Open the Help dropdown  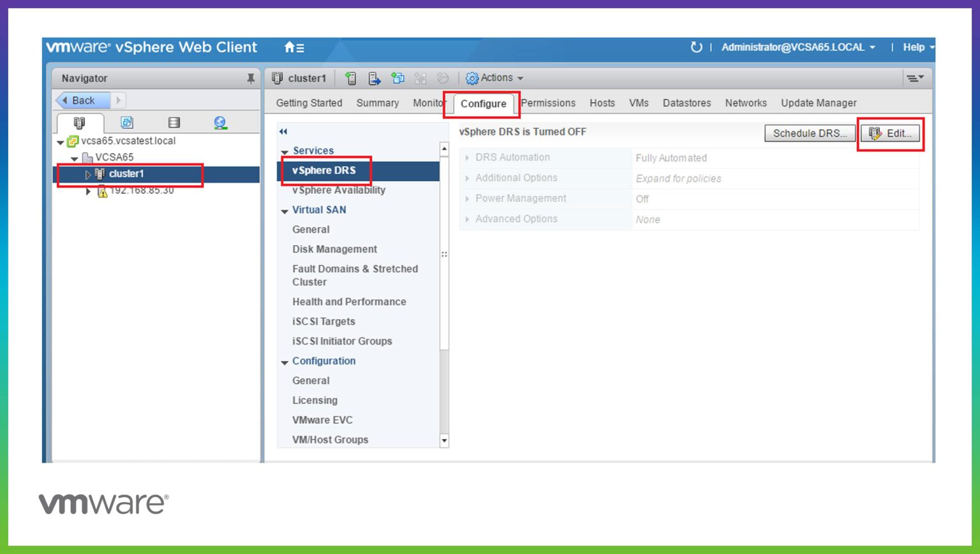(918, 47)
